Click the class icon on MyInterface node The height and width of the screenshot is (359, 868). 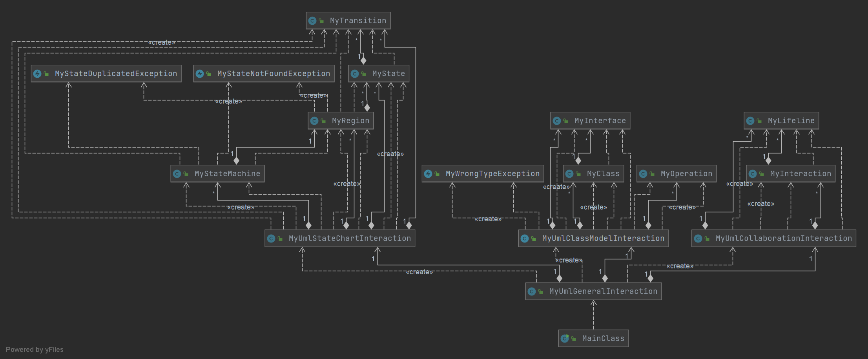(x=557, y=121)
